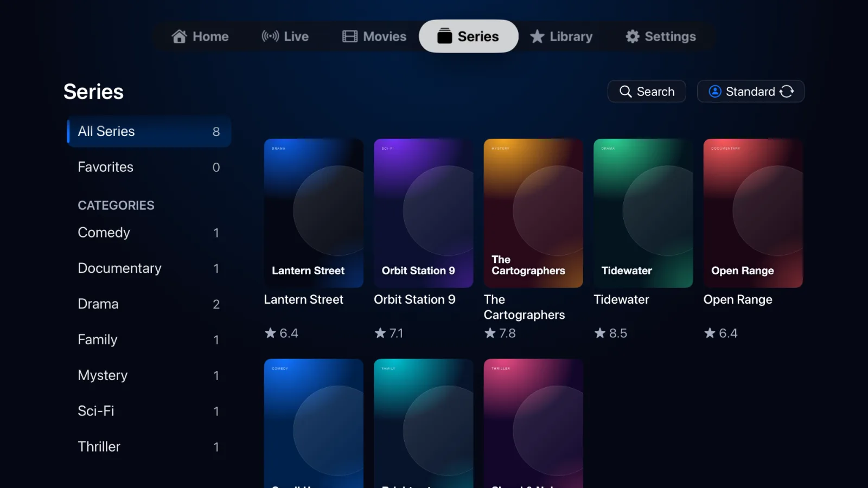The width and height of the screenshot is (868, 488).
Task: Open the Home tab
Action: coord(200,36)
